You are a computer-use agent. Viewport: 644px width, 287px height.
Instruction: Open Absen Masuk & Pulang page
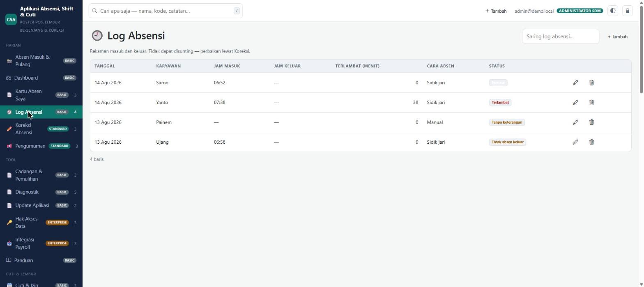click(x=41, y=61)
